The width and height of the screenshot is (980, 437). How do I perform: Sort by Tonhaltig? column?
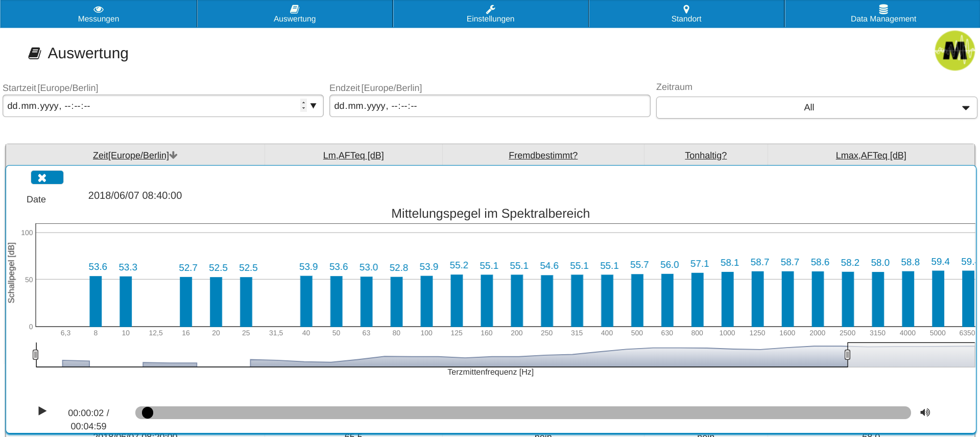706,155
